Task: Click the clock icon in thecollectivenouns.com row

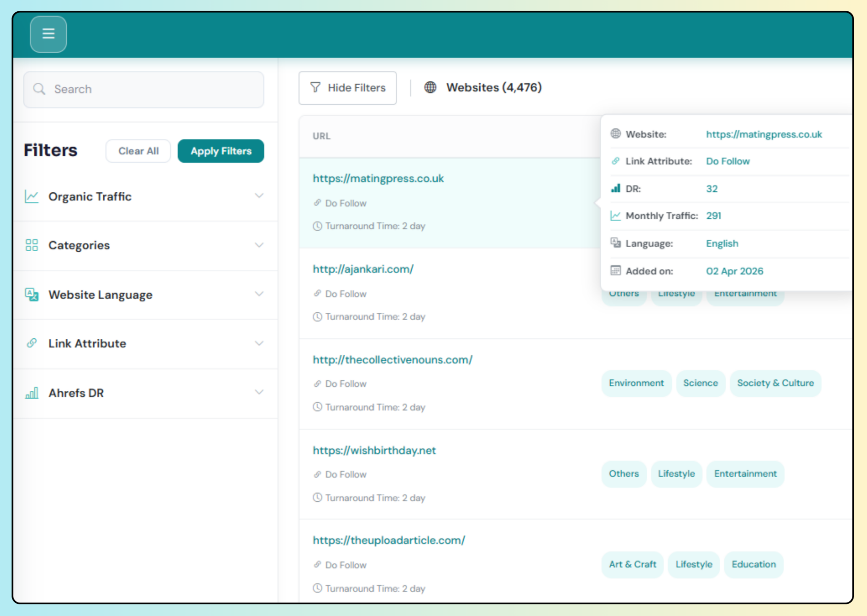Action: coord(318,407)
